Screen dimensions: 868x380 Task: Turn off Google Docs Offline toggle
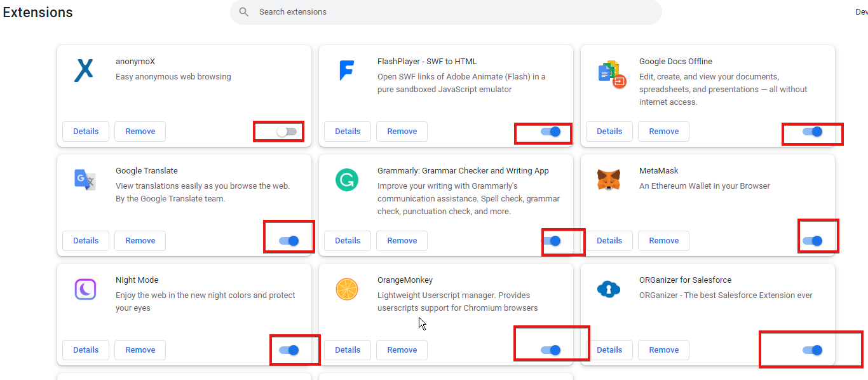(812, 132)
